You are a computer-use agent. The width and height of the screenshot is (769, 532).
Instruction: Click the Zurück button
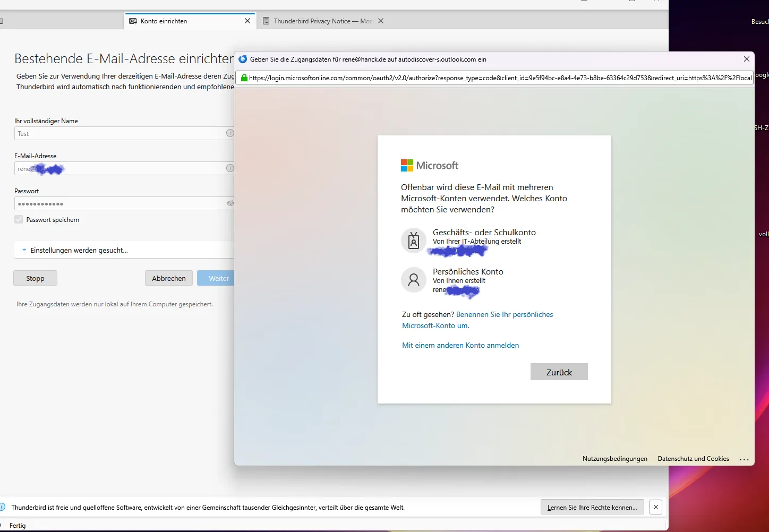coord(559,372)
